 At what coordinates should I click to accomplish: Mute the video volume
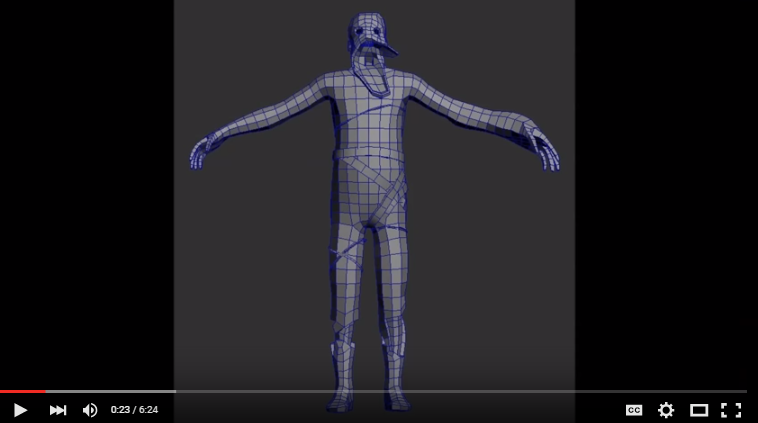[90, 410]
